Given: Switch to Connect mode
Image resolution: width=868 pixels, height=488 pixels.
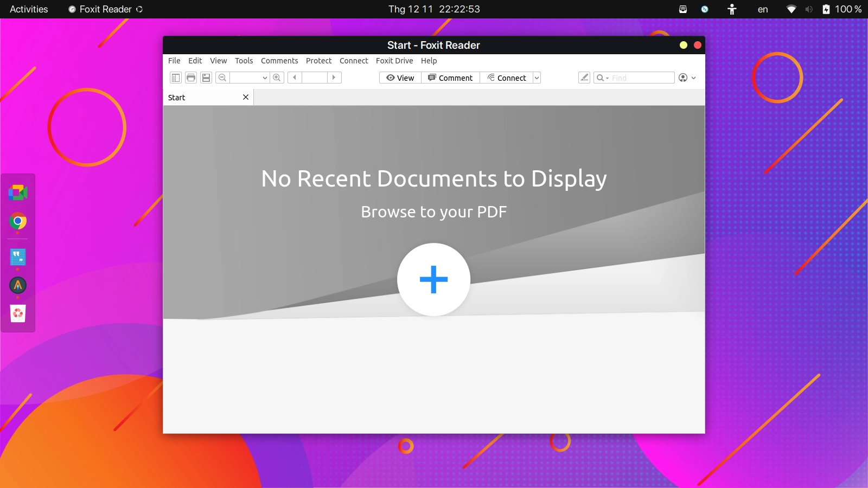Looking at the screenshot, I should click(507, 78).
